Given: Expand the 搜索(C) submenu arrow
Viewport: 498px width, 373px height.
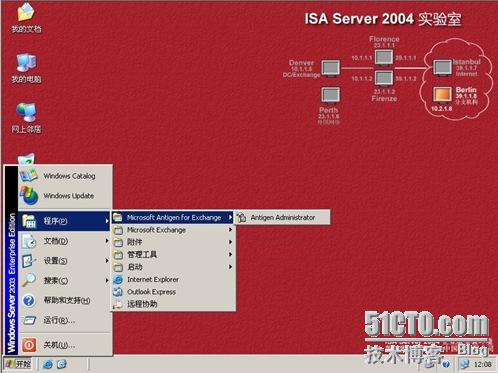Looking at the screenshot, I should click(107, 280).
